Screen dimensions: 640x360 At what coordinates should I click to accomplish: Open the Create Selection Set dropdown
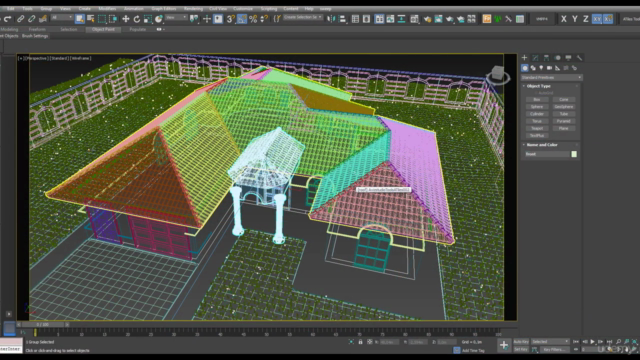tap(303, 18)
